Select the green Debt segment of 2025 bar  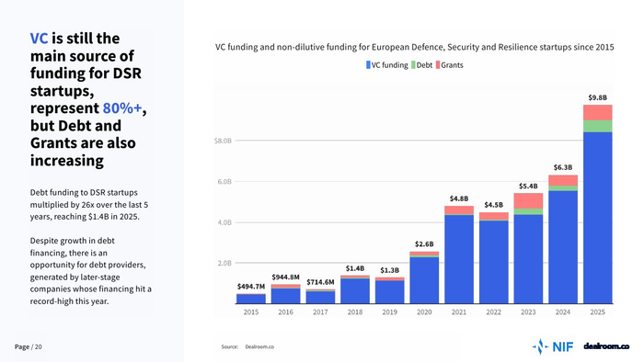[x=598, y=126]
